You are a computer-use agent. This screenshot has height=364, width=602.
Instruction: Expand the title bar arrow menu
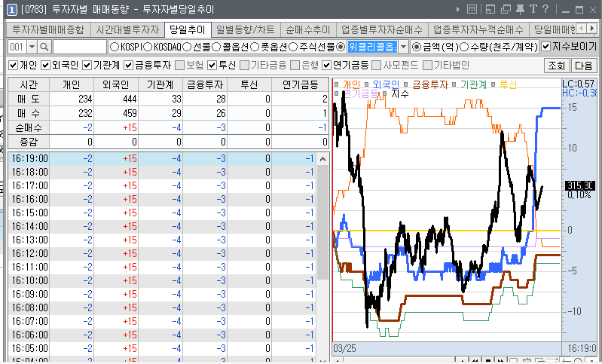click(457, 9)
